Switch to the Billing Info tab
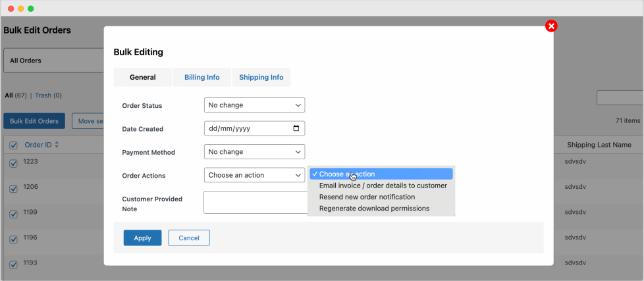644x281 pixels. pyautogui.click(x=201, y=77)
